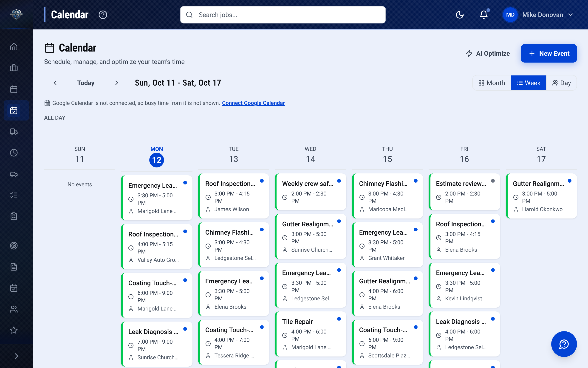This screenshot has width=588, height=368.
Task: Open Thursday Chimney Flashi... Maricopa event
Action: [x=387, y=196]
